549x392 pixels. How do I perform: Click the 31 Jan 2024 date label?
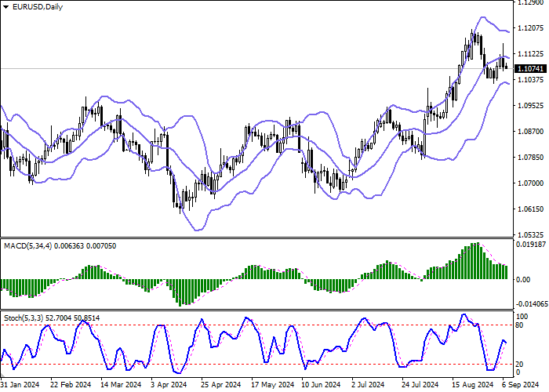pos(20,385)
